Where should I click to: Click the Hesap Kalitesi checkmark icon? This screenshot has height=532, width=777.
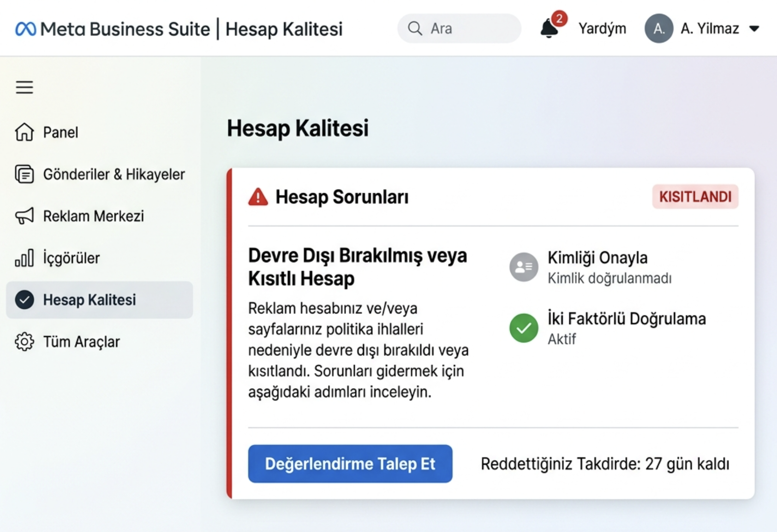pyautogui.click(x=24, y=300)
